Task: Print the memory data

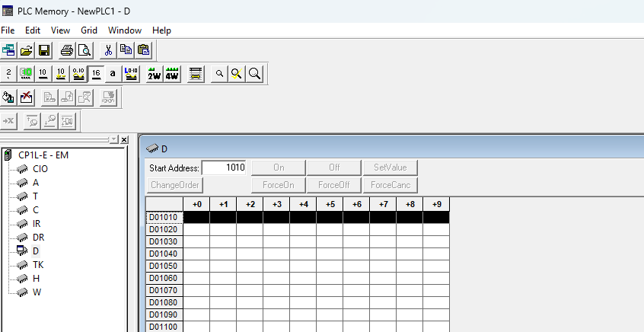Action: pos(67,50)
